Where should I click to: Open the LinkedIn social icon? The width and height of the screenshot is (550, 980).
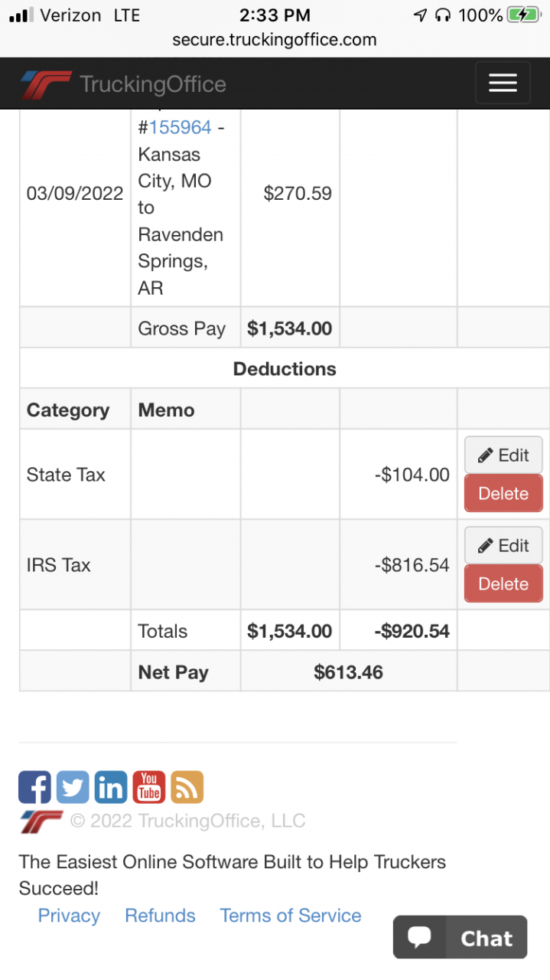point(111,787)
